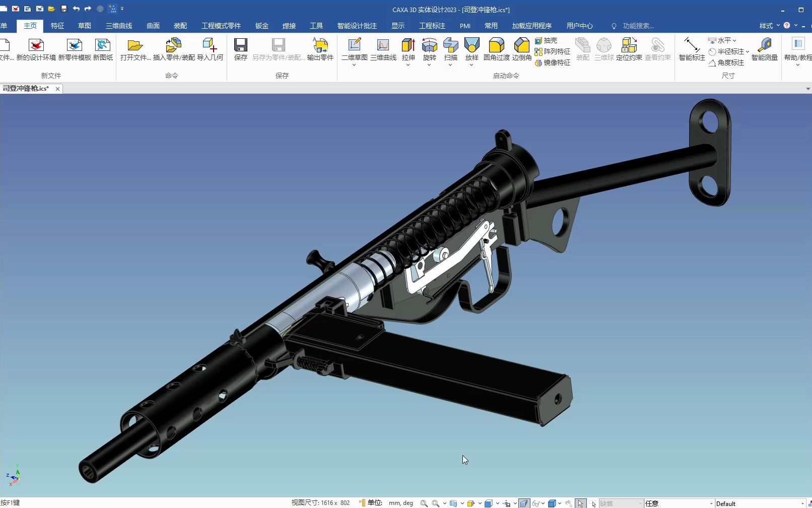
Task: Select the 拉伸 extrude tool
Action: coord(409,46)
